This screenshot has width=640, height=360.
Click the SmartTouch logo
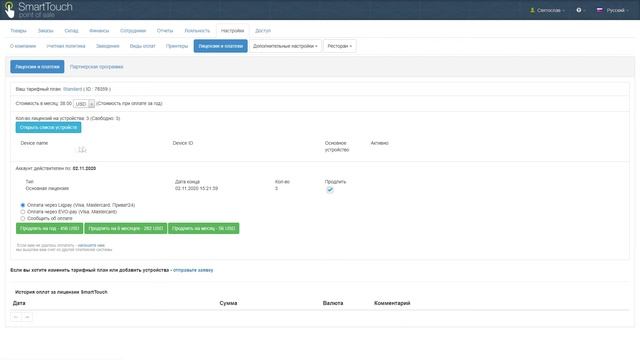tap(38, 10)
